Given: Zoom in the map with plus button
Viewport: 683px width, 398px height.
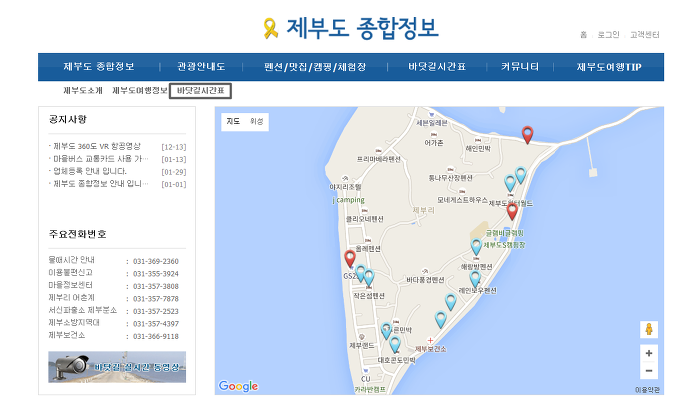Looking at the screenshot, I should (x=649, y=353).
